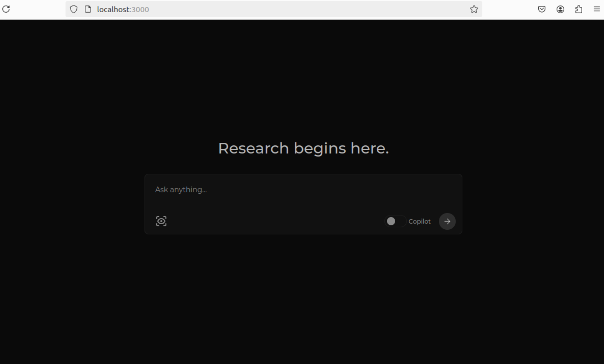Click the Copilot label text
Viewport: 604px width, 364px height.
coord(419,222)
